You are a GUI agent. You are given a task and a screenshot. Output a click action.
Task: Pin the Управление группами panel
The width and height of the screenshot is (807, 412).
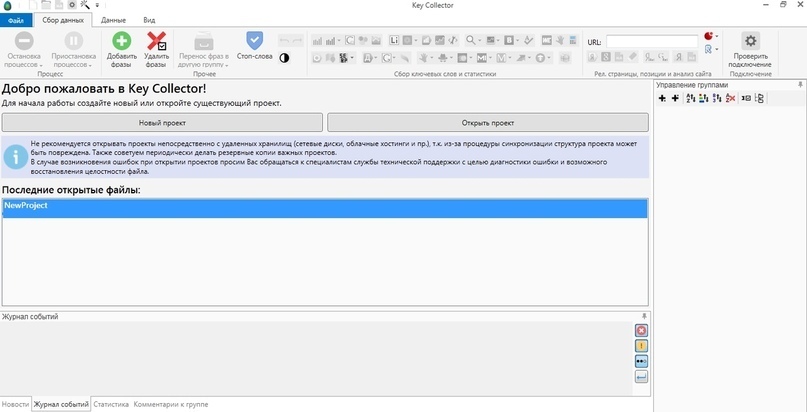[x=800, y=84]
